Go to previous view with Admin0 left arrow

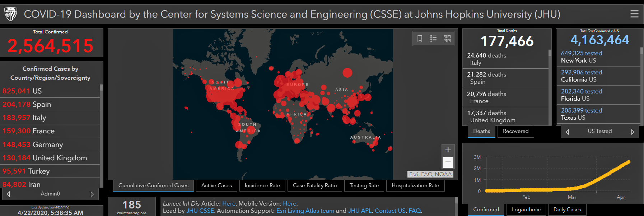click(x=8, y=194)
